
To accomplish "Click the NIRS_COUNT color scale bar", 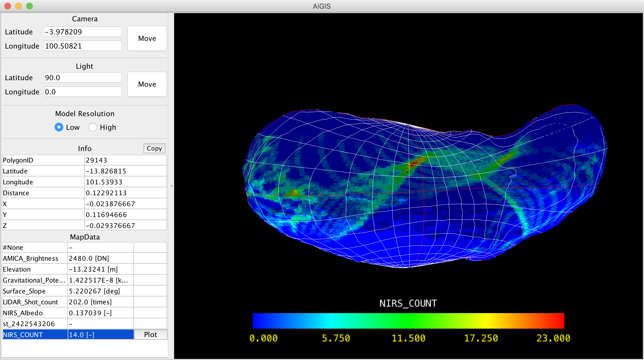I will pyautogui.click(x=408, y=321).
